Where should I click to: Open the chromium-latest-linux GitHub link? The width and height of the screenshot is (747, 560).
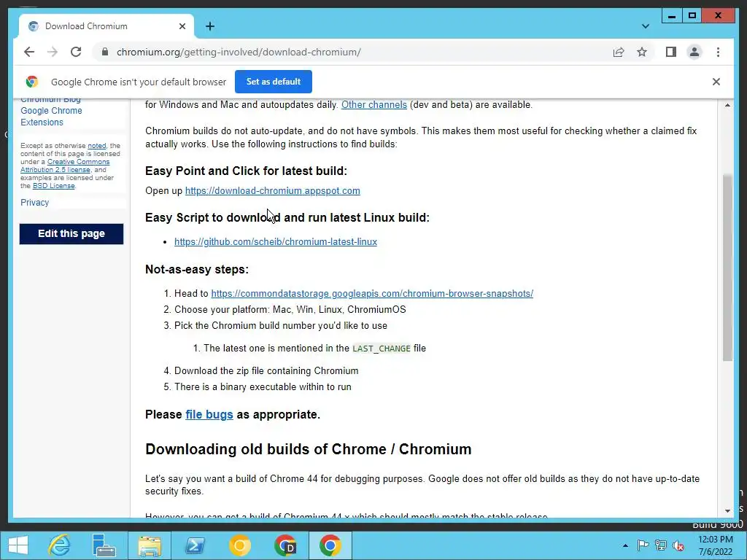pos(275,241)
